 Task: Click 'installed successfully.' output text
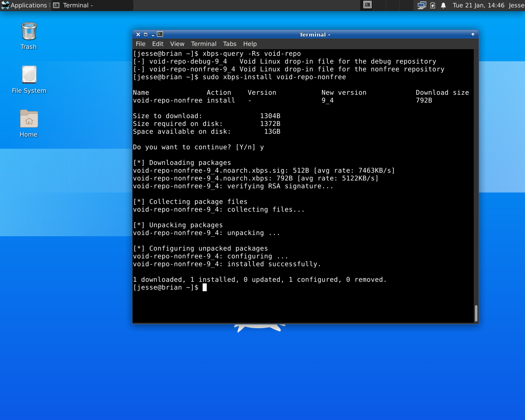(x=274, y=264)
